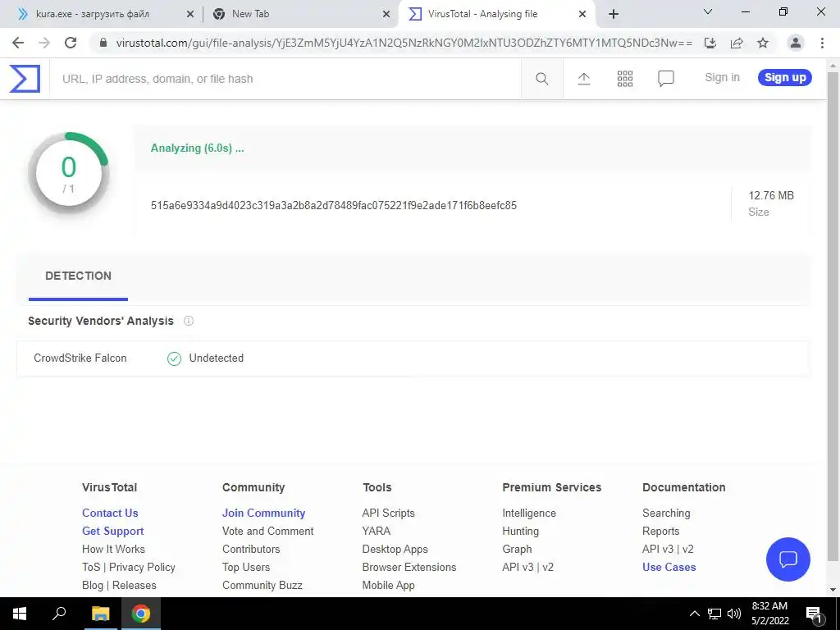Click the info icon beside Security Vendors' Analysis
The height and width of the screenshot is (630, 840).
(x=189, y=321)
